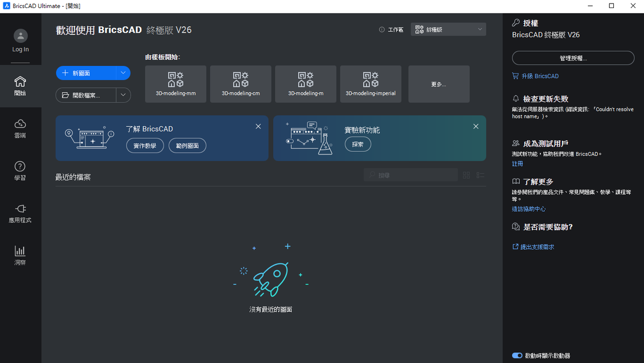This screenshot has width=644, height=363.
Task: Select the 3D-modeling-cm template
Action: click(x=240, y=84)
